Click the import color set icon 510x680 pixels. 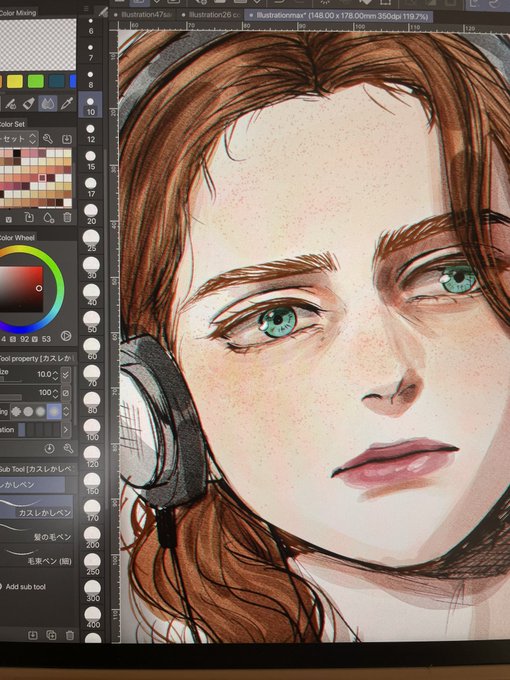point(67,139)
